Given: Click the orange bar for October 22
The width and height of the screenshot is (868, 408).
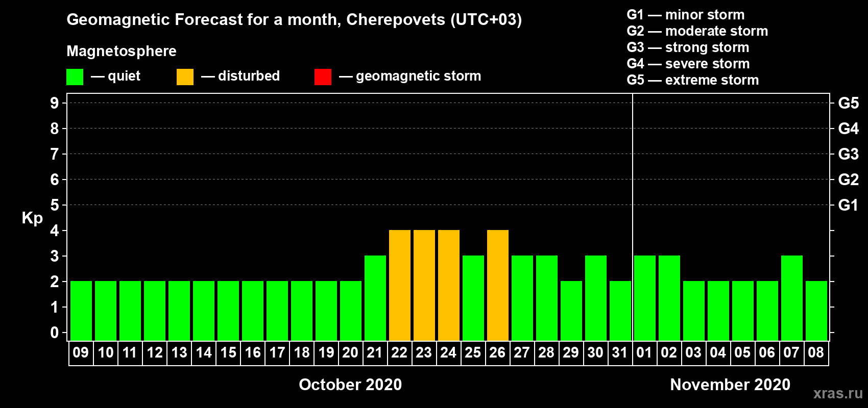Looking at the screenshot, I should pos(400,285).
